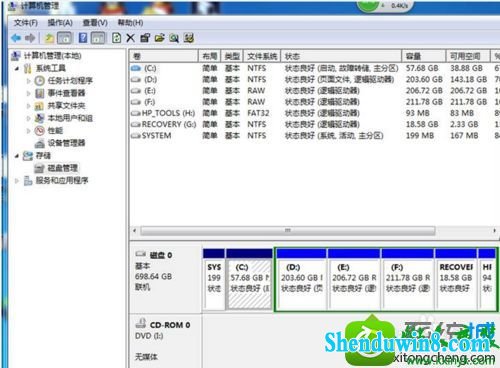Open 设备管理器 in the tree
The height and width of the screenshot is (368, 500).
(66, 143)
